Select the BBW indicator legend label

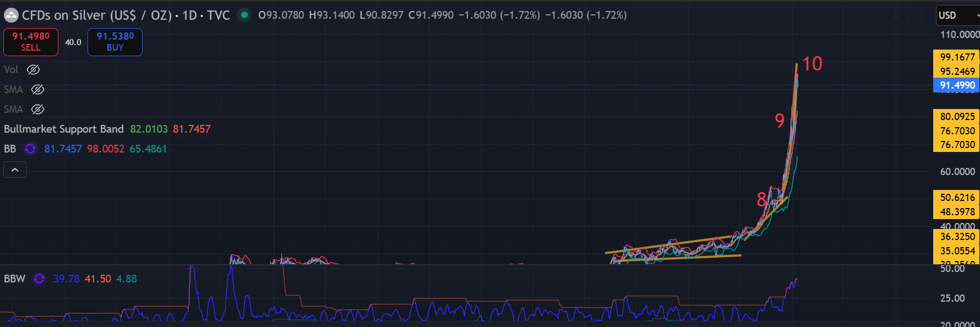pos(15,279)
